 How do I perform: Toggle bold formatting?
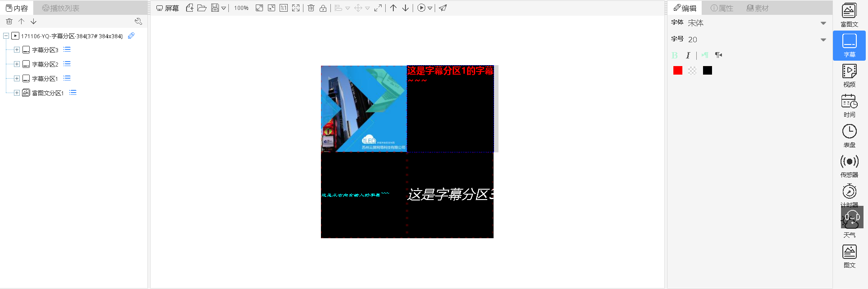(x=675, y=55)
